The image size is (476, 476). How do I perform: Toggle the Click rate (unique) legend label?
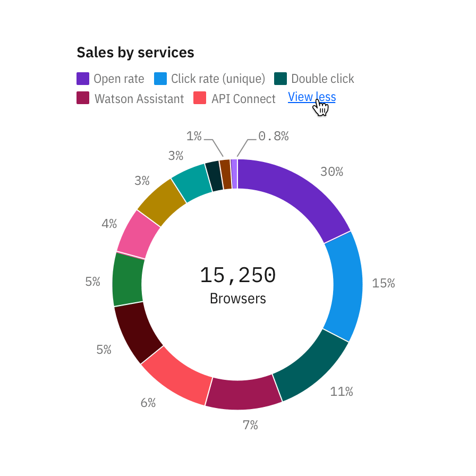click(218, 79)
